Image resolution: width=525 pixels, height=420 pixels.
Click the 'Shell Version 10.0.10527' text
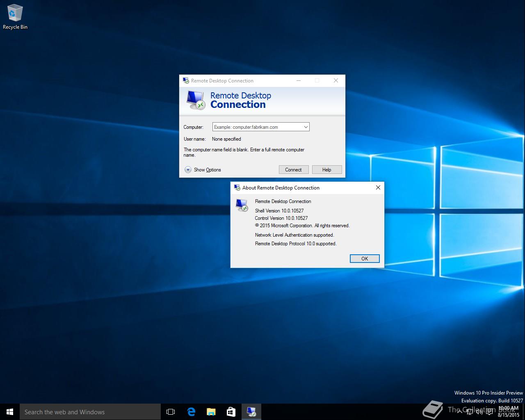(x=279, y=211)
